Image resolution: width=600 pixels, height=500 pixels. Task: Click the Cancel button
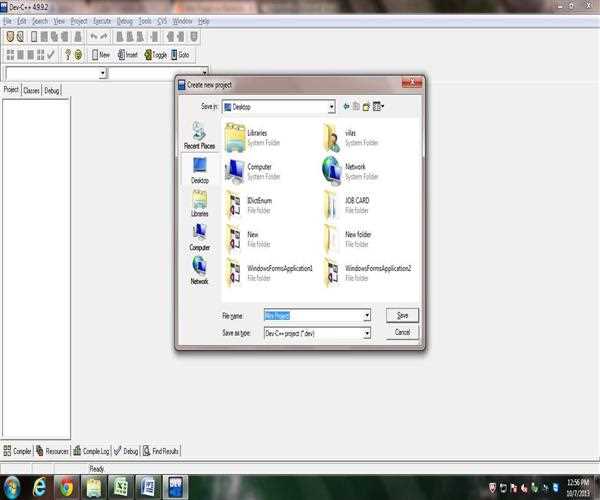click(402, 332)
